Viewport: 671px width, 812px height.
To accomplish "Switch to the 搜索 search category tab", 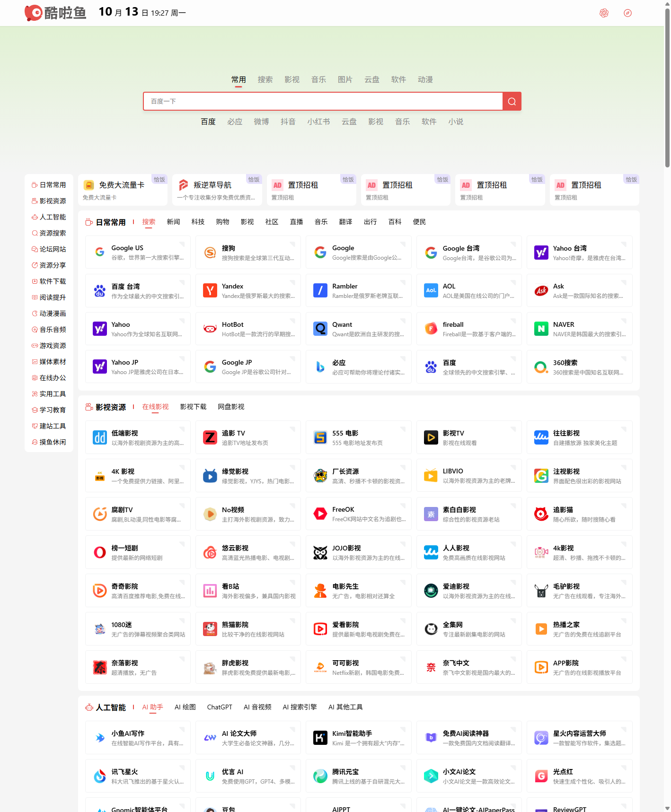I will (265, 79).
